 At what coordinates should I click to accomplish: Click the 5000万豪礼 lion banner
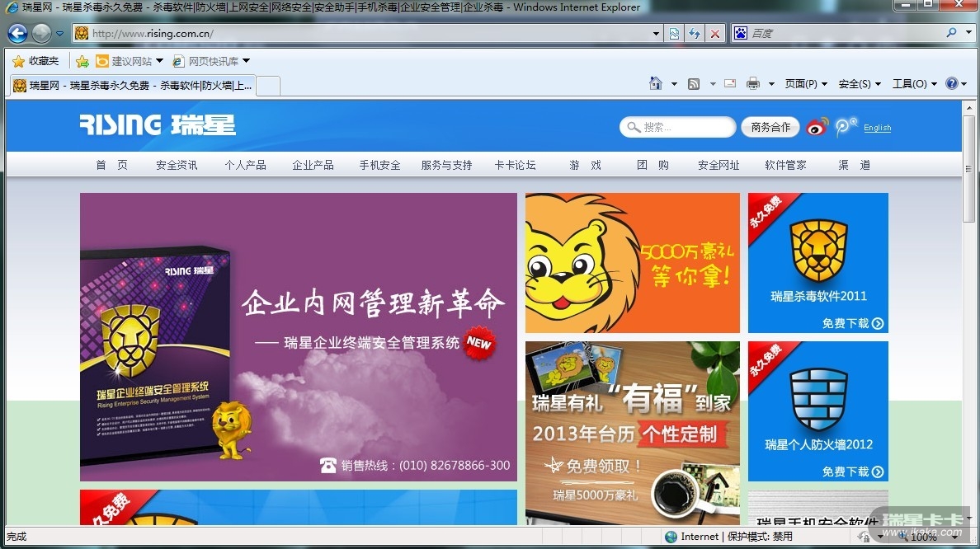click(633, 263)
